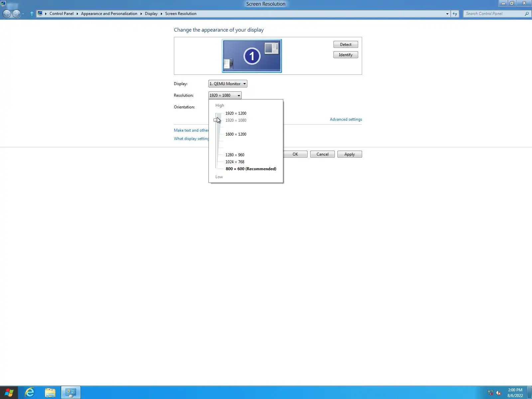Click the High label in slider
Screen dimensions: 532x399
click(220, 105)
